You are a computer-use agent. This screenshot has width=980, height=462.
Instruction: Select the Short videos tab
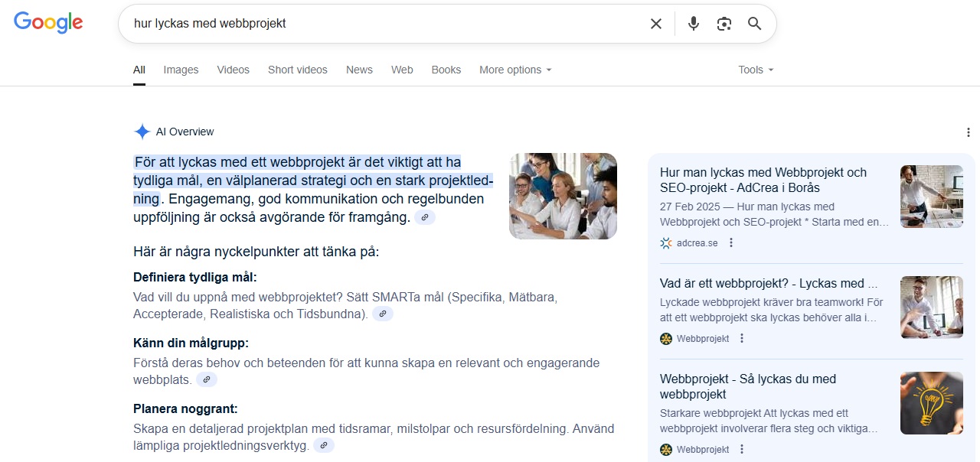(297, 70)
